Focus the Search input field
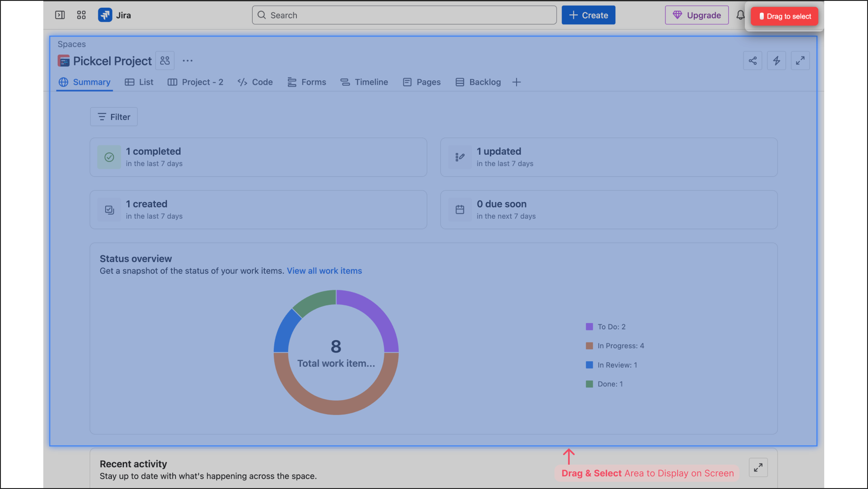This screenshot has height=489, width=868. pyautogui.click(x=404, y=15)
